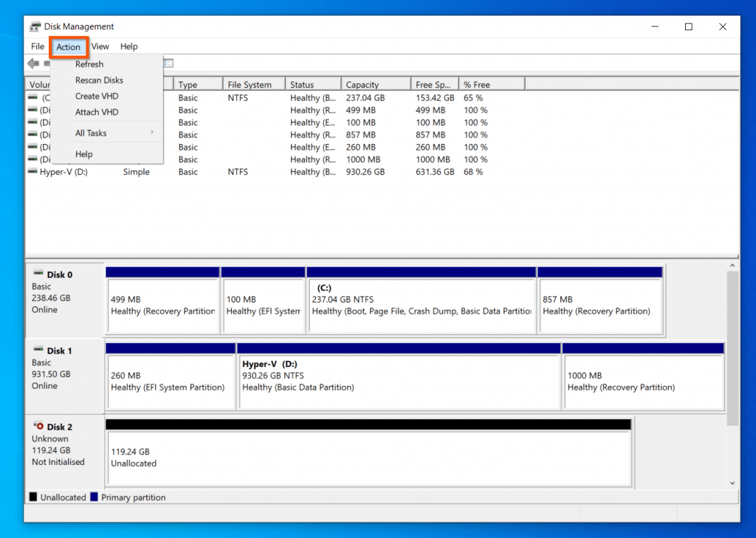Screen dimensions: 756x538
Task: Select Refresh from the Action menu
Action: [89, 64]
